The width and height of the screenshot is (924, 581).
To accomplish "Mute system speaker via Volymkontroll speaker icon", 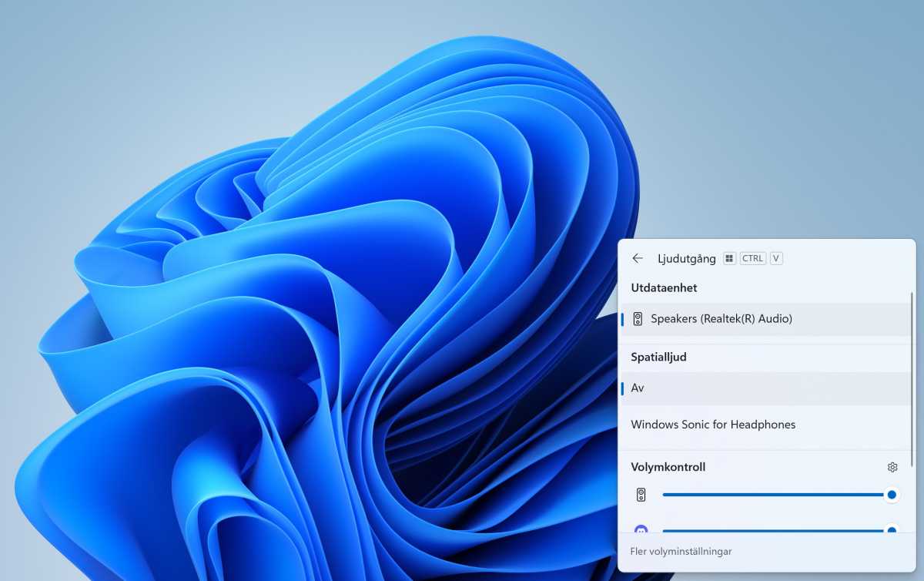I will click(x=641, y=495).
